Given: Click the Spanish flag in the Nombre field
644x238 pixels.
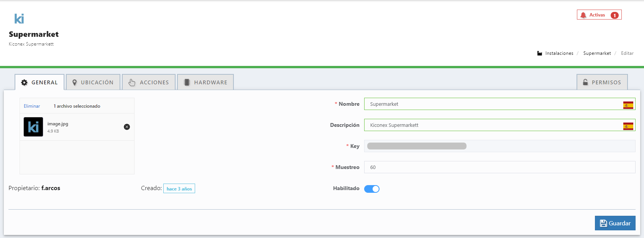Looking at the screenshot, I should coord(628,105).
